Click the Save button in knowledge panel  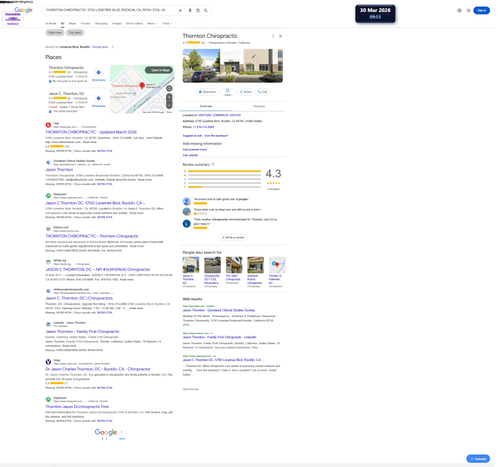click(x=228, y=92)
